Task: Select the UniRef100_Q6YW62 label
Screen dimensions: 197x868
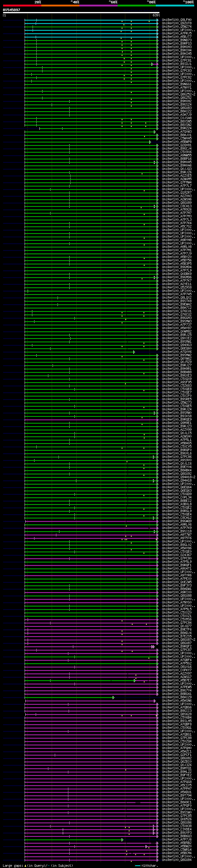Action: pos(177,358)
